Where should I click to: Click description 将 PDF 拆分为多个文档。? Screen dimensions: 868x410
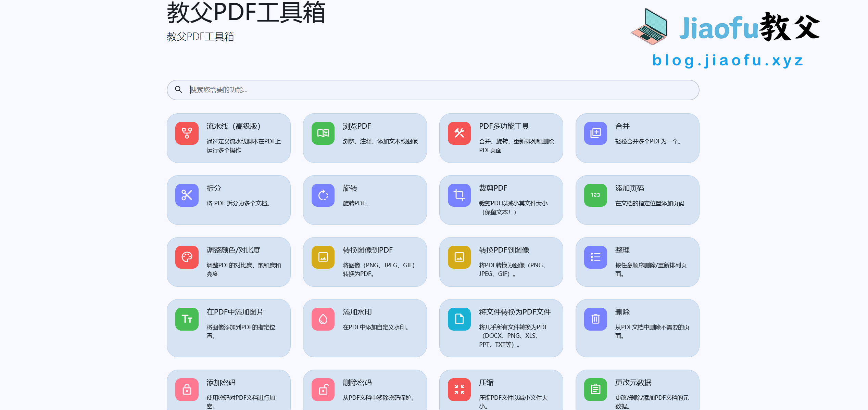239,203
